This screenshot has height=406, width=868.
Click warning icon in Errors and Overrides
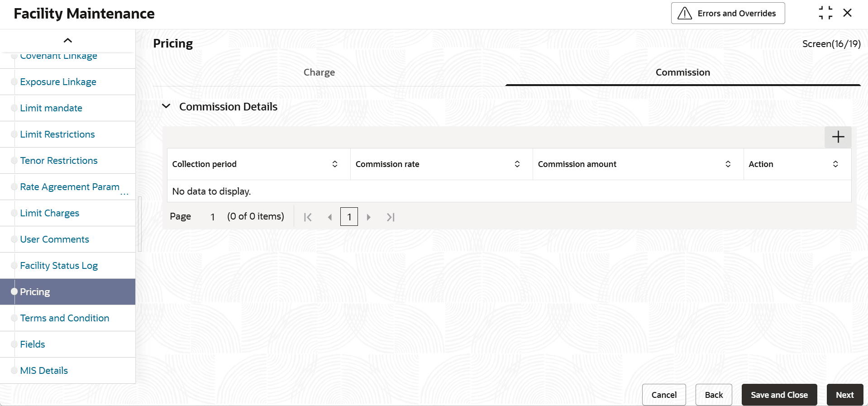tap(685, 14)
